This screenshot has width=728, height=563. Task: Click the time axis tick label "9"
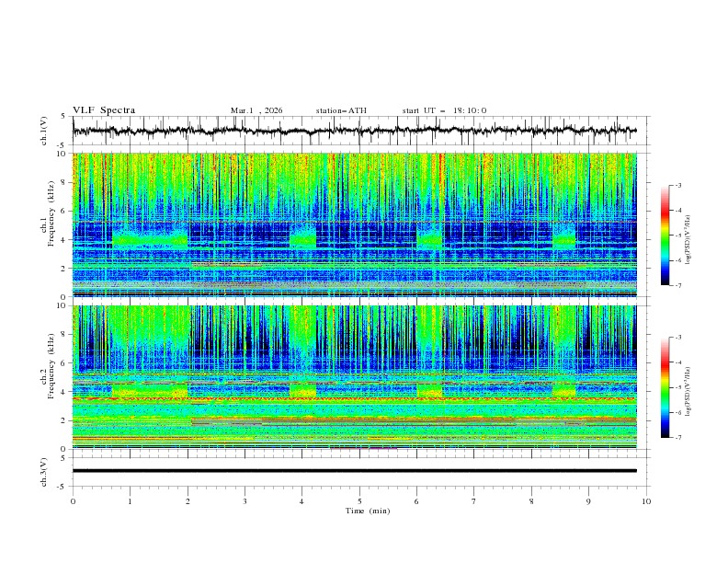pyautogui.click(x=588, y=501)
